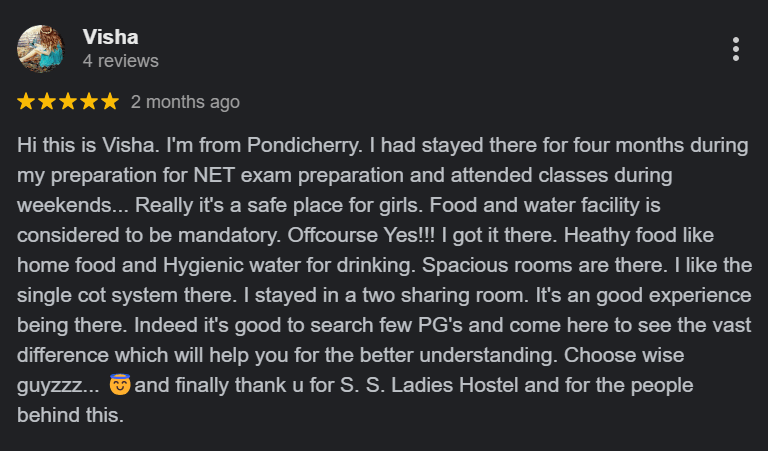Select the fourth gold rating star
This screenshot has height=451, width=768.
tap(89, 102)
